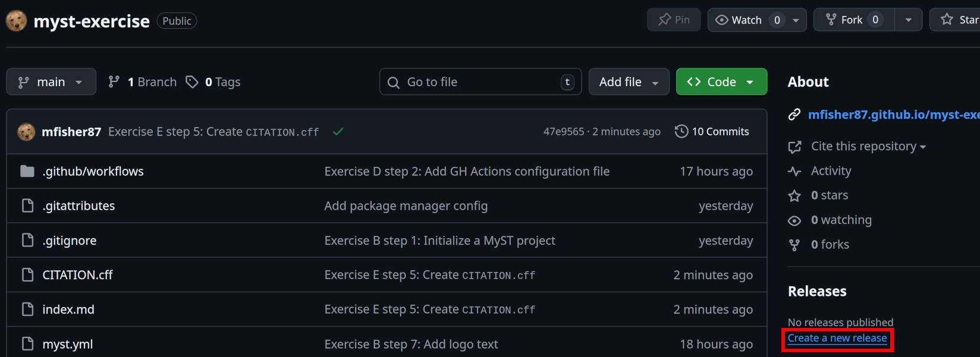Image resolution: width=980 pixels, height=357 pixels.
Task: Click the .github/workflows folder icon
Action: 27,172
